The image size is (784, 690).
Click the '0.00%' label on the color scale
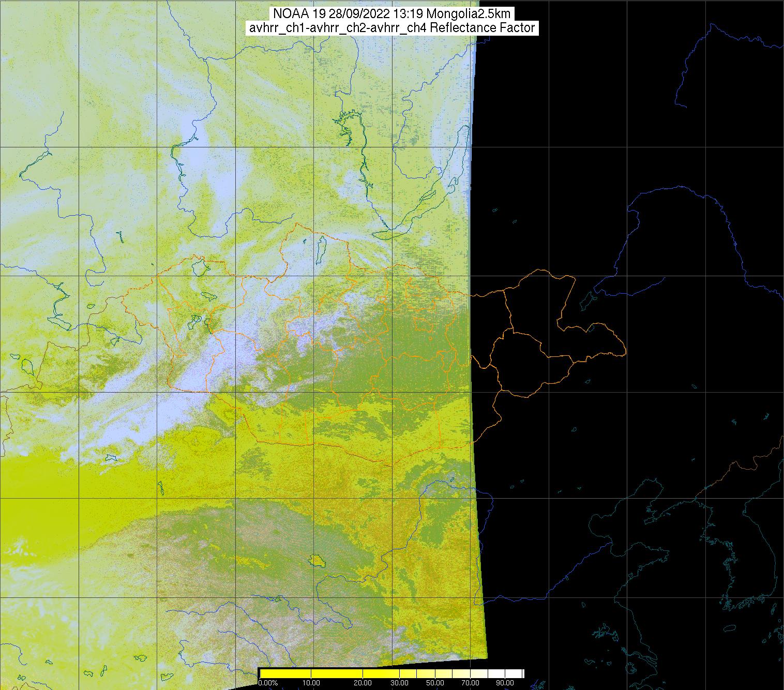pos(269,684)
